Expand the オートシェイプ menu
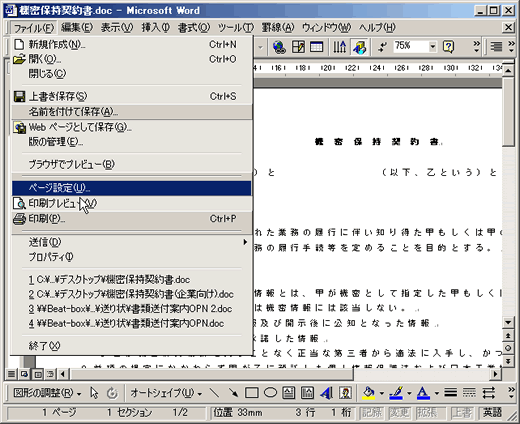520x424 pixels. click(166, 393)
